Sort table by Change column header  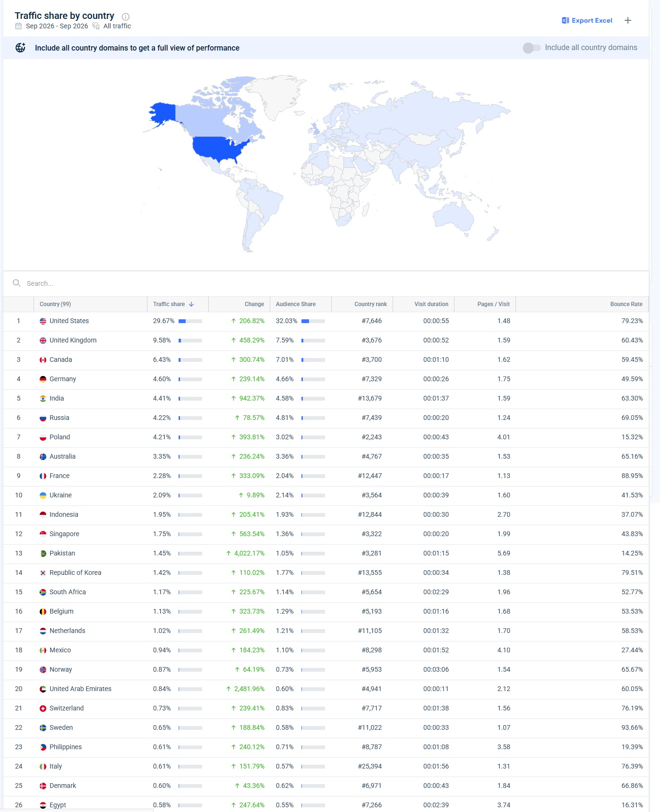tap(254, 304)
